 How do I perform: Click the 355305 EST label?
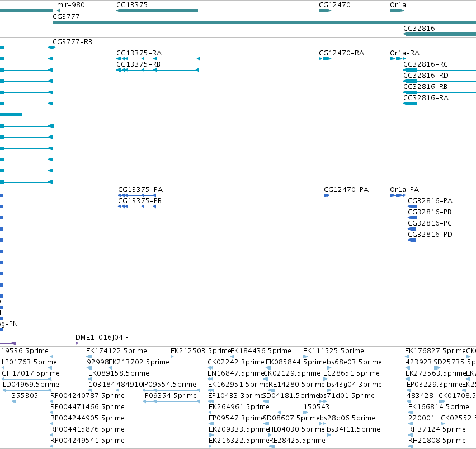[x=25, y=396]
